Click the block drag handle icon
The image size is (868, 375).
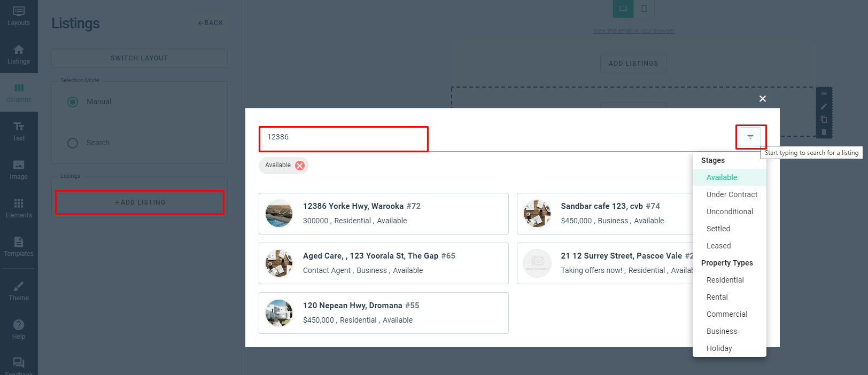[x=824, y=93]
